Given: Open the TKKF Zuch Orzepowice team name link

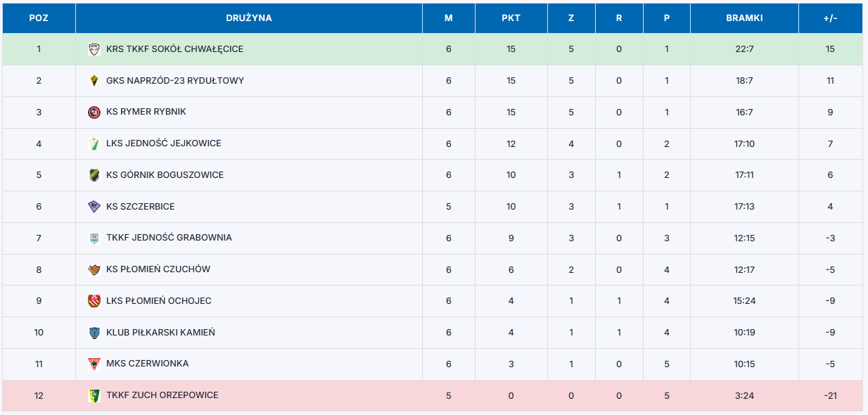Looking at the screenshot, I should point(162,395).
